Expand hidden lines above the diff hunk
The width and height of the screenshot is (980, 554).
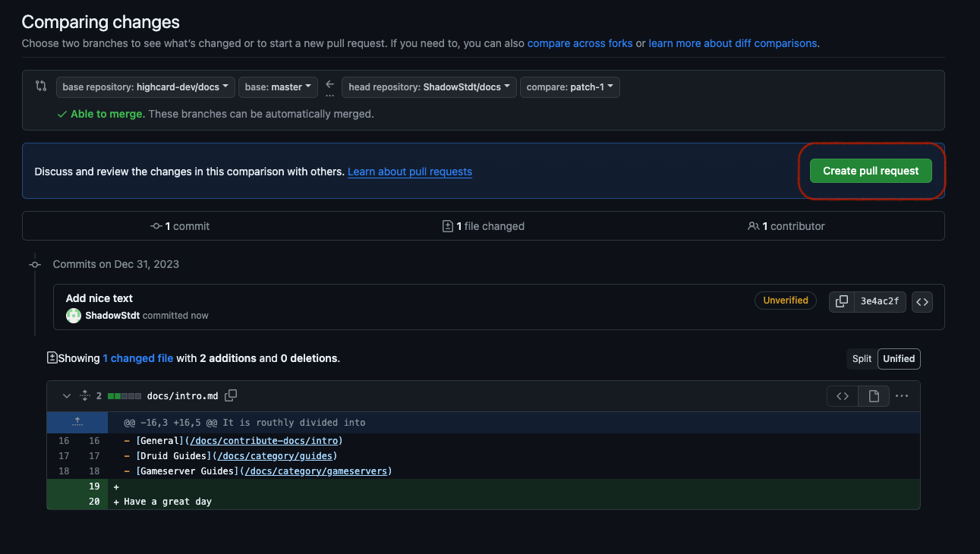77,422
